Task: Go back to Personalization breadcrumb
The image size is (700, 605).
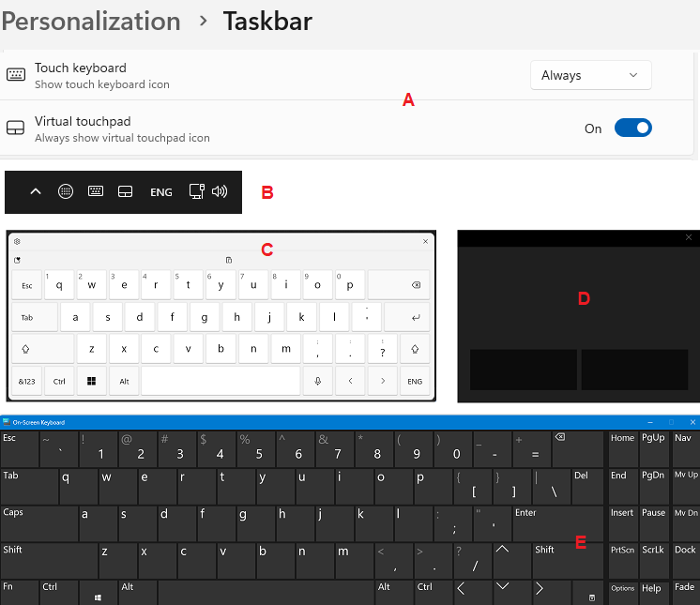Action: click(91, 21)
